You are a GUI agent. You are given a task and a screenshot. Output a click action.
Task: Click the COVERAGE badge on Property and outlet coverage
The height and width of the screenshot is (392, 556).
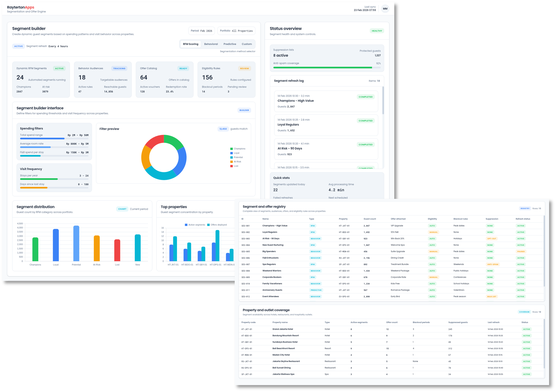tap(524, 312)
